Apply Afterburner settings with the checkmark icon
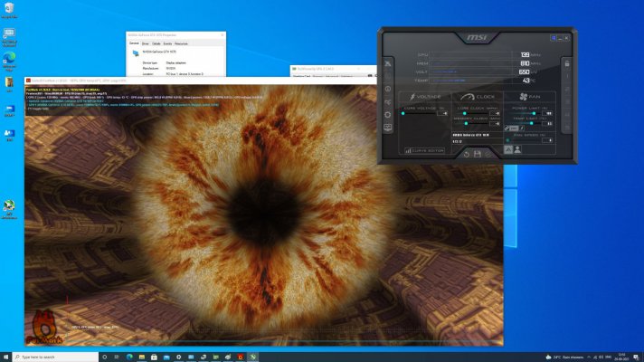 [x=488, y=155]
